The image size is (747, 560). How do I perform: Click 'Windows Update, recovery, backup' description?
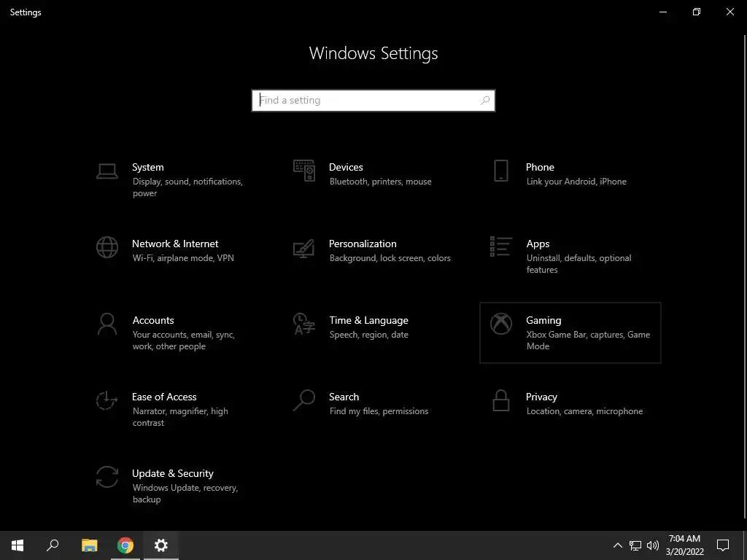point(185,494)
